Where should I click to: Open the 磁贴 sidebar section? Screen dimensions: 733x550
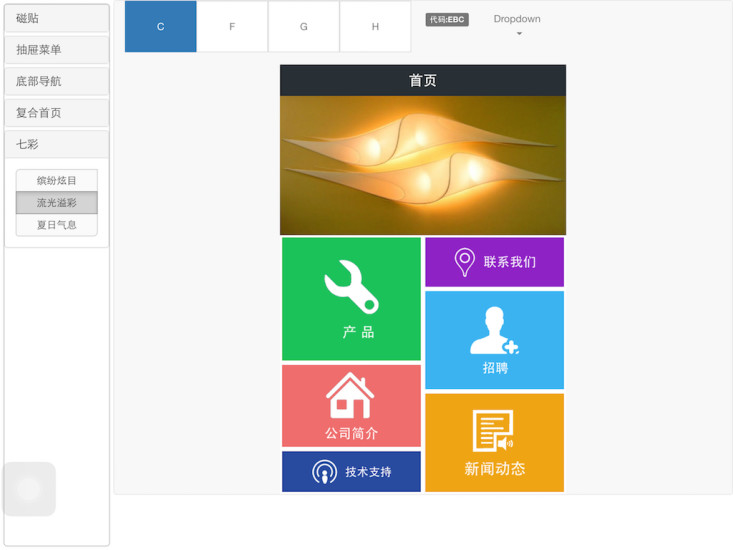point(57,18)
